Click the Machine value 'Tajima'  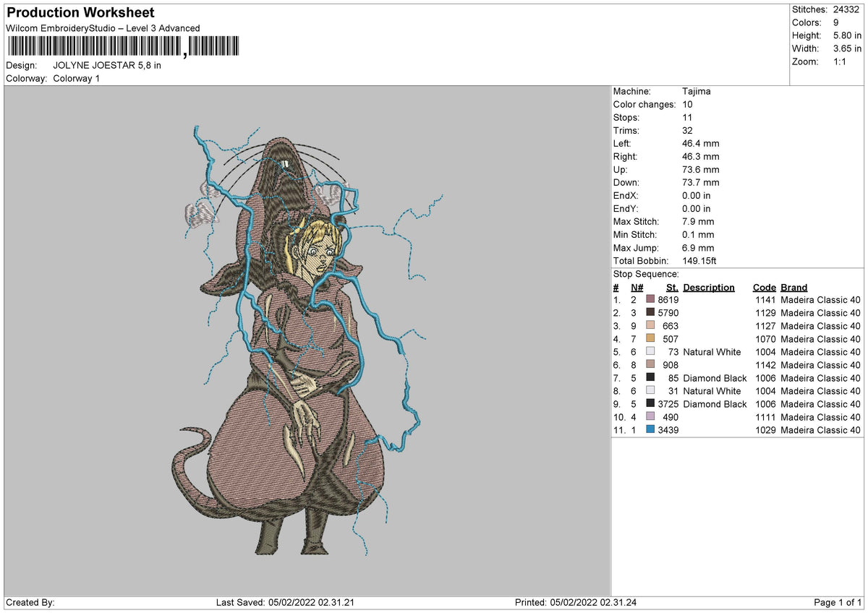[x=697, y=91]
